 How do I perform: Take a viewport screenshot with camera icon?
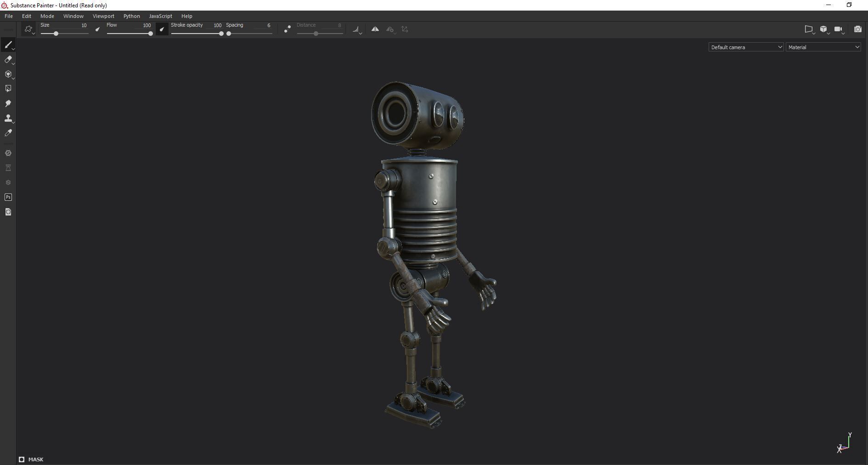click(857, 29)
